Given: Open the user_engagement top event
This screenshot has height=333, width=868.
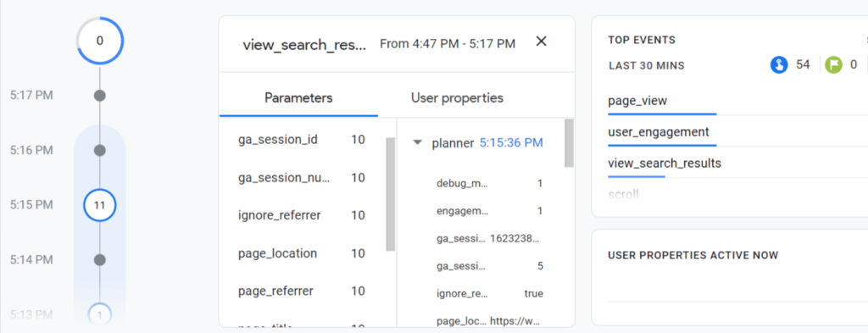Looking at the screenshot, I should pyautogui.click(x=658, y=132).
